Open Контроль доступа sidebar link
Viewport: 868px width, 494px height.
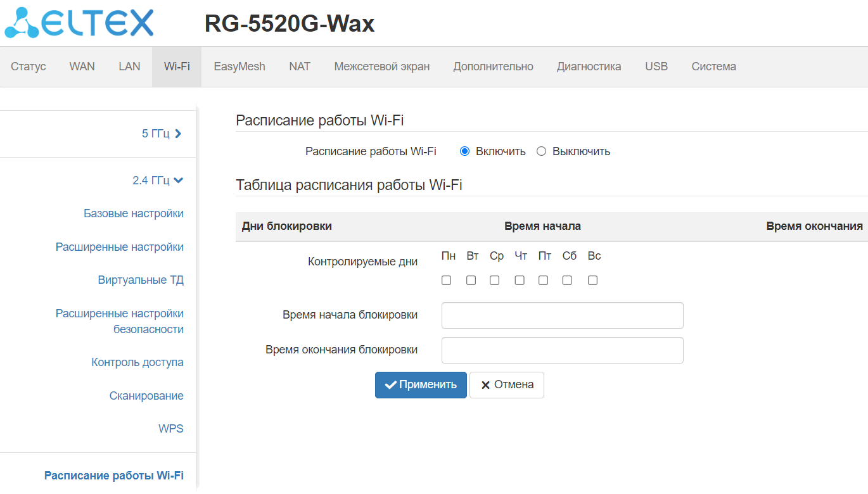click(x=137, y=362)
